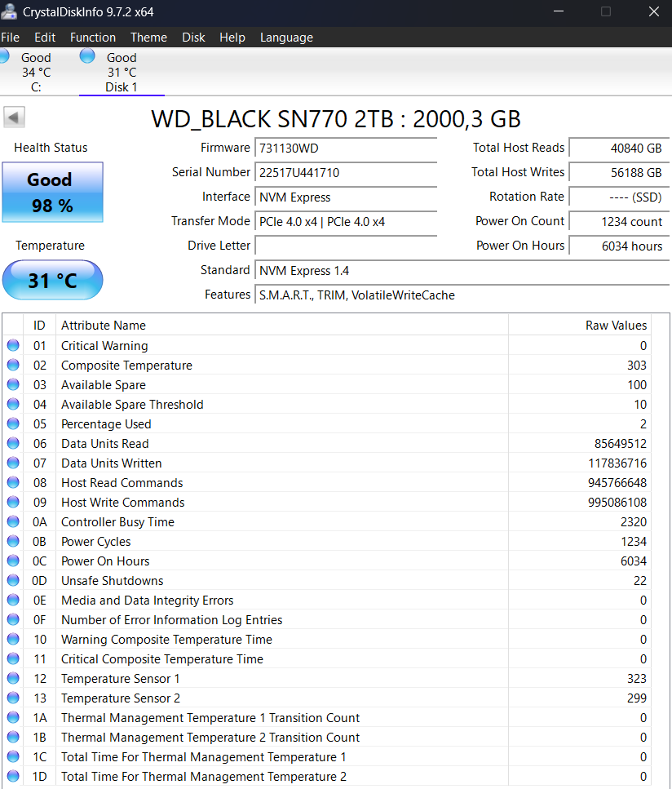This screenshot has width=672, height=789.
Task: Click the Transfer Mode field
Action: [x=346, y=222]
